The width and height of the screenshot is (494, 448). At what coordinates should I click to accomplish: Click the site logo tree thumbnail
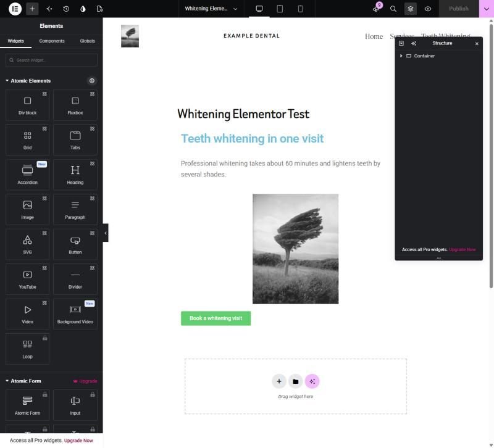click(x=130, y=36)
